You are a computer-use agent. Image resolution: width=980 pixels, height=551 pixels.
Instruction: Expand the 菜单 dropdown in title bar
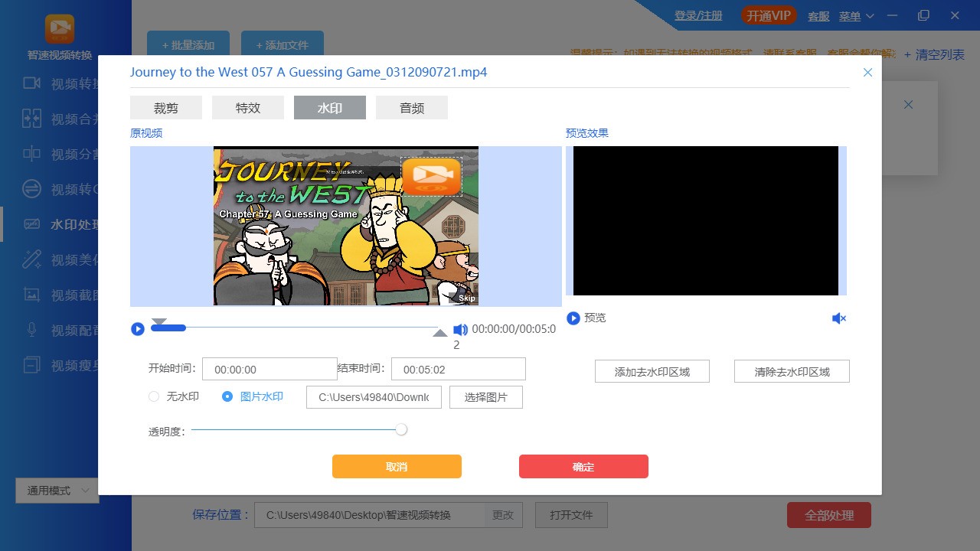pos(856,16)
